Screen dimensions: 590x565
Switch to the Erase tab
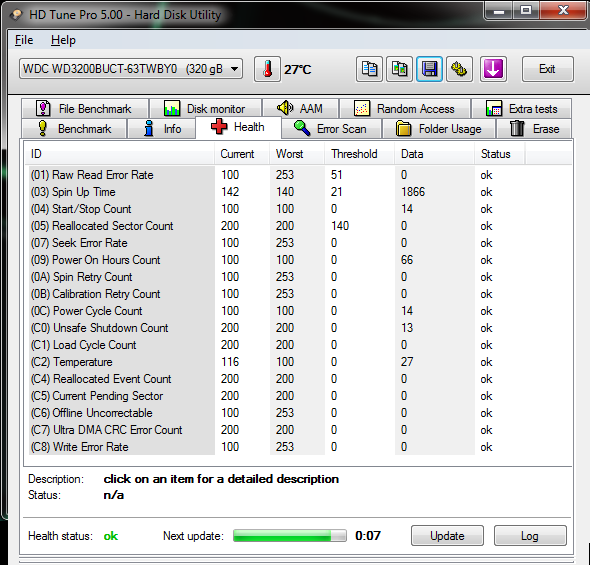[534, 129]
